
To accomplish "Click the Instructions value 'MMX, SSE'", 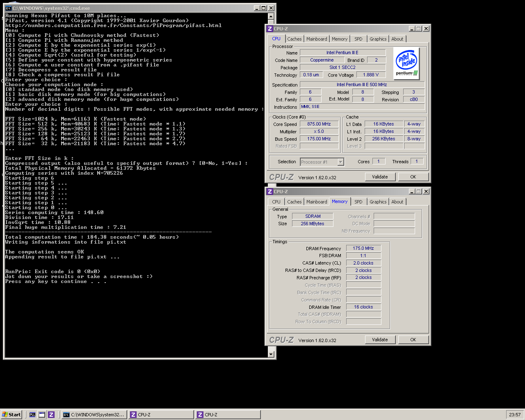I will coord(362,107).
